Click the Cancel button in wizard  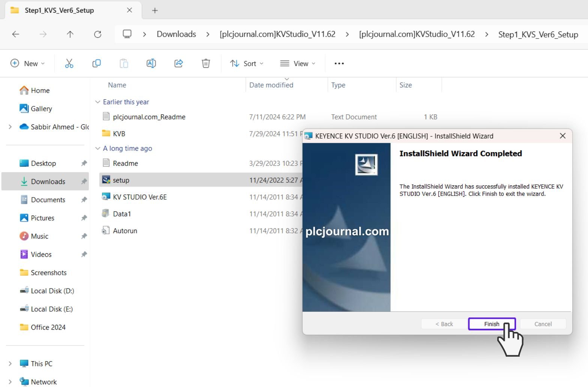tap(543, 324)
